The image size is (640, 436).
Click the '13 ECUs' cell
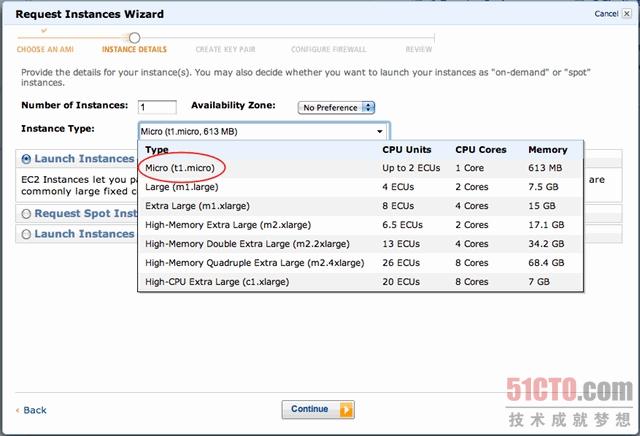(401, 244)
